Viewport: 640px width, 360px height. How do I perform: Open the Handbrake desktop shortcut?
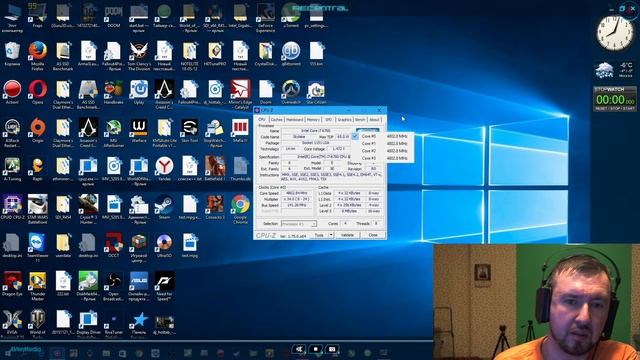click(x=113, y=90)
